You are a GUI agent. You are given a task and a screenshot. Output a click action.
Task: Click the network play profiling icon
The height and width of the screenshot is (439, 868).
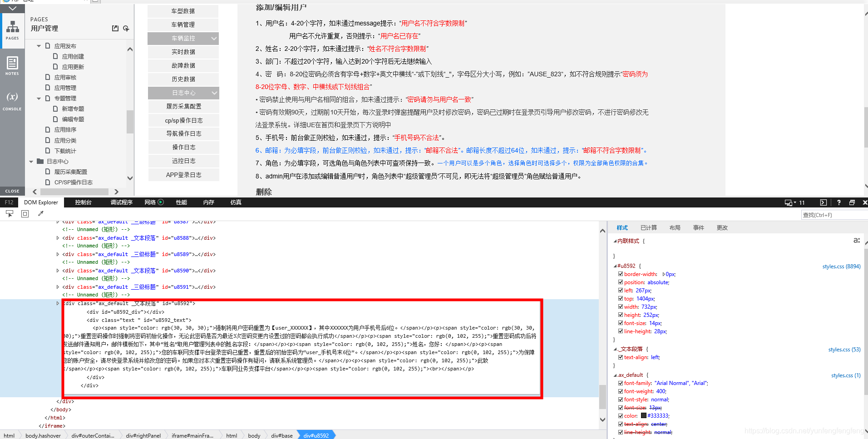coord(160,202)
